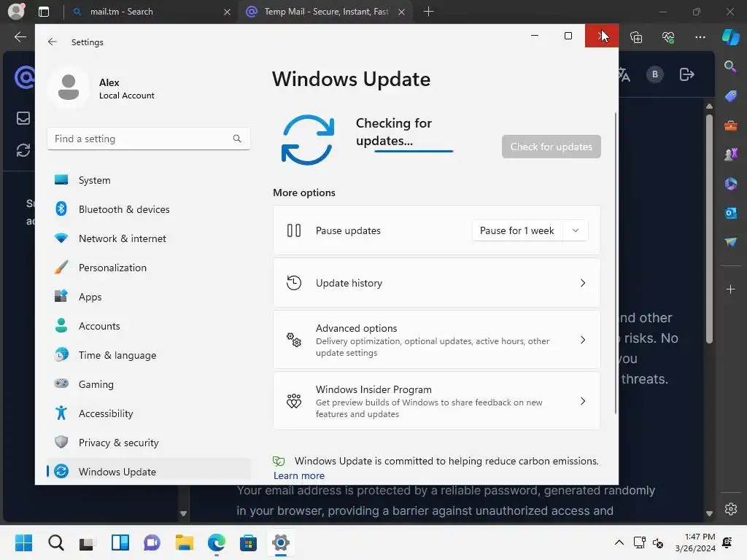The image size is (747, 560).
Task: Open taskbar clock 1:47 PM
Action: pos(695,542)
